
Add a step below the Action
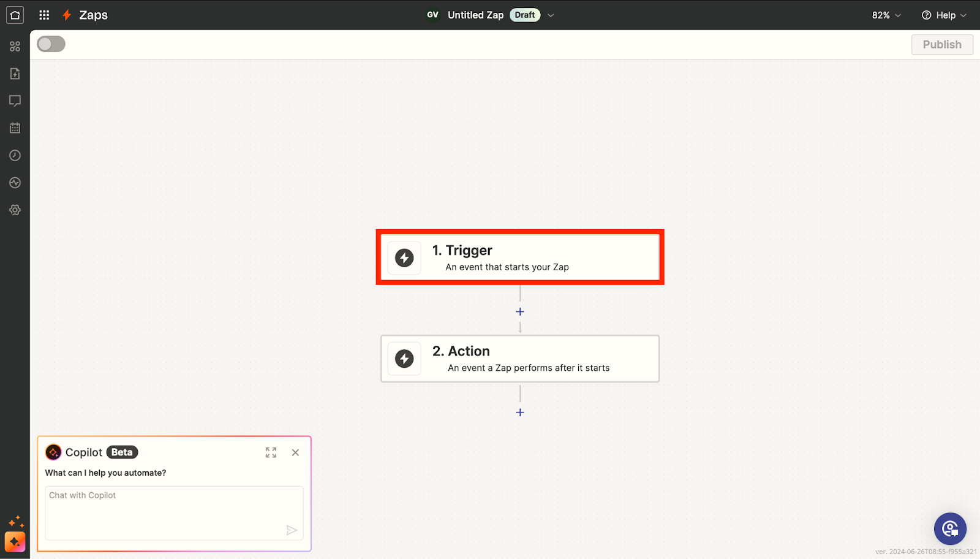pyautogui.click(x=520, y=413)
